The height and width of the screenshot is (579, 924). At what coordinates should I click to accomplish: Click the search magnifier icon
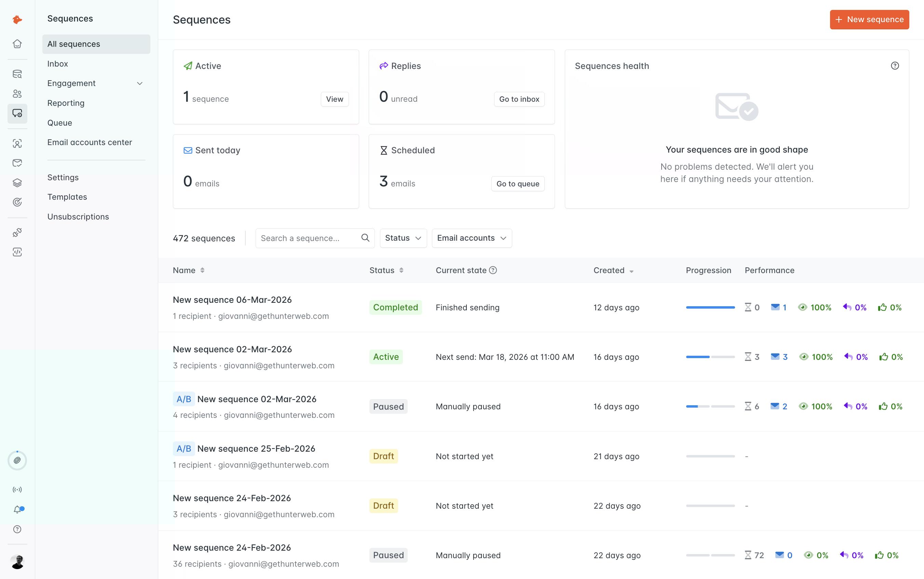tap(365, 238)
